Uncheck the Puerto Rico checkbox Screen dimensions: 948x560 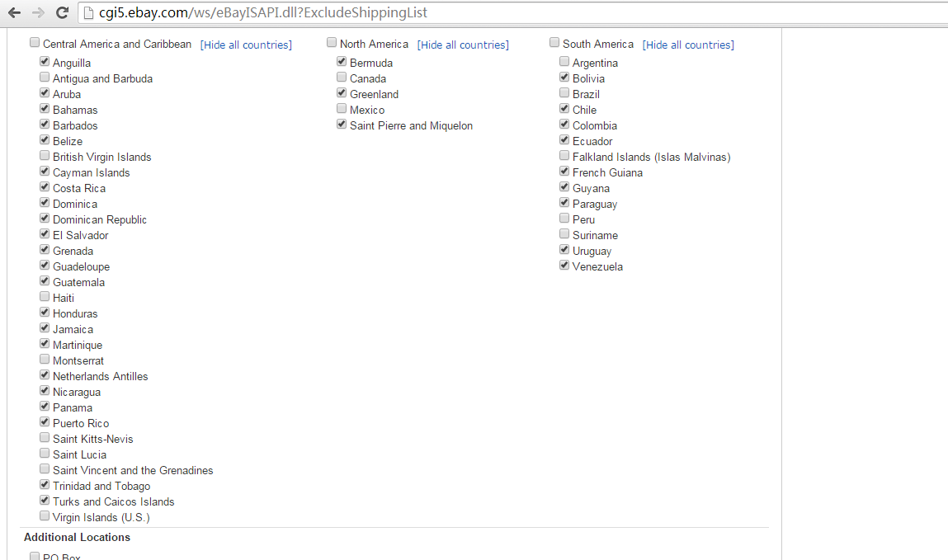coord(45,422)
